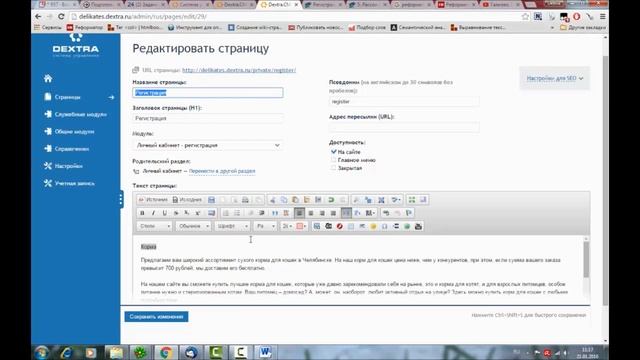This screenshot has height=360, width=640.
Task: Check the 'Закрытая' checkbox
Action: [333, 168]
